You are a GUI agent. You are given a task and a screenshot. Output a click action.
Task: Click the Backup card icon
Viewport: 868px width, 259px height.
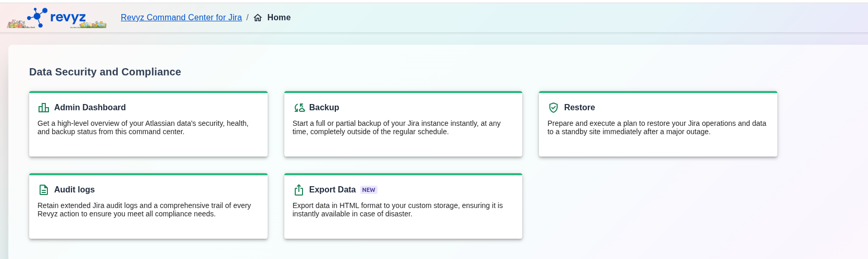[x=299, y=108]
